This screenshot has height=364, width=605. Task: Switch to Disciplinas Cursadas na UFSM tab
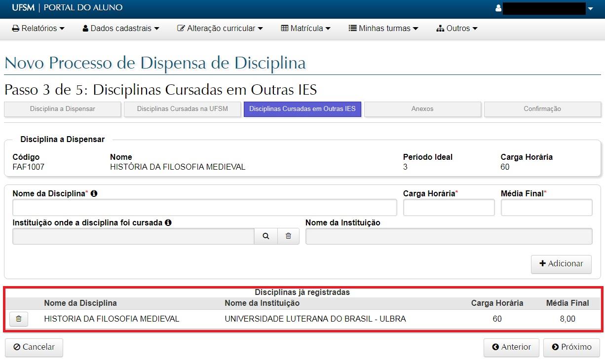(183, 109)
